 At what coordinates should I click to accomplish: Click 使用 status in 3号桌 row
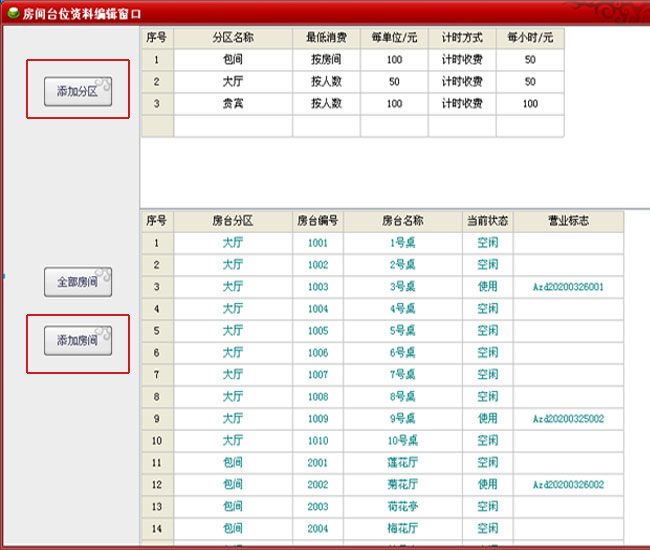[x=488, y=287]
